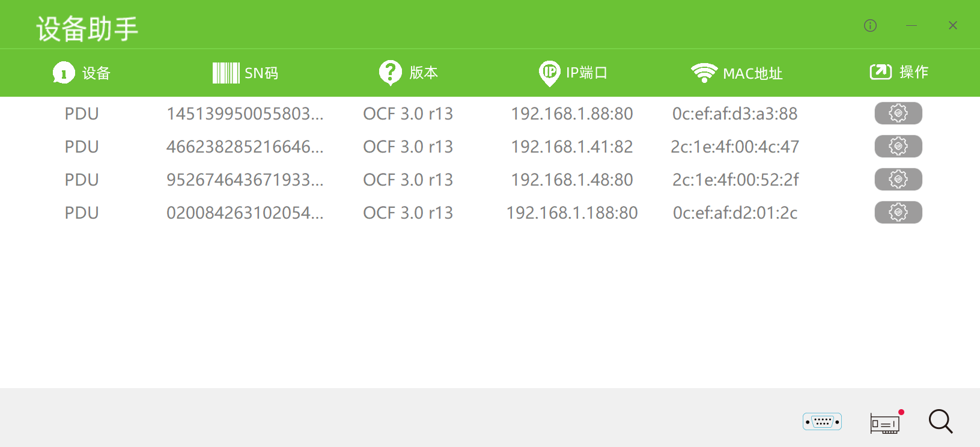This screenshot has height=447, width=980.
Task: Click the network card icon with red dot
Action: tap(887, 422)
